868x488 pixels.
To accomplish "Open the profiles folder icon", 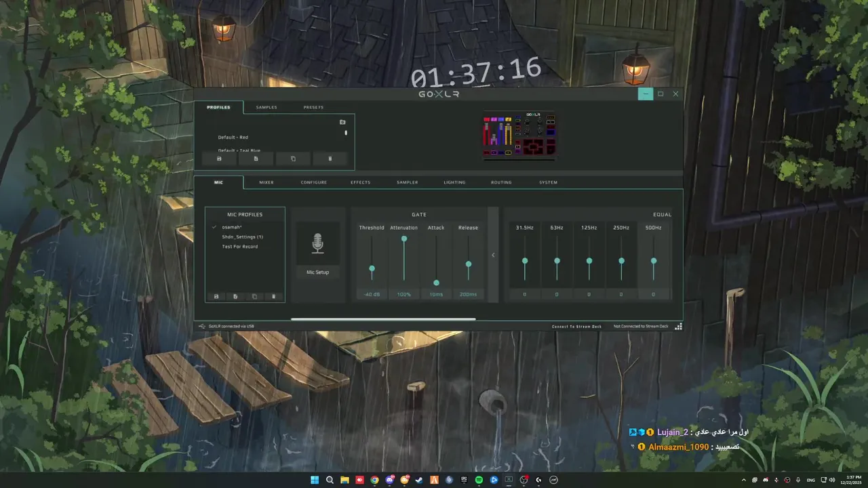I will pos(342,122).
